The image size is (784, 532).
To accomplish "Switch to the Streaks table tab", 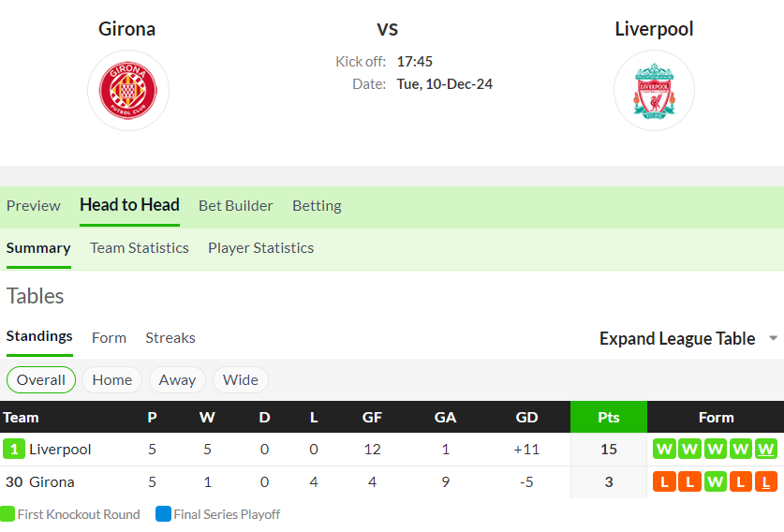I will [x=170, y=338].
